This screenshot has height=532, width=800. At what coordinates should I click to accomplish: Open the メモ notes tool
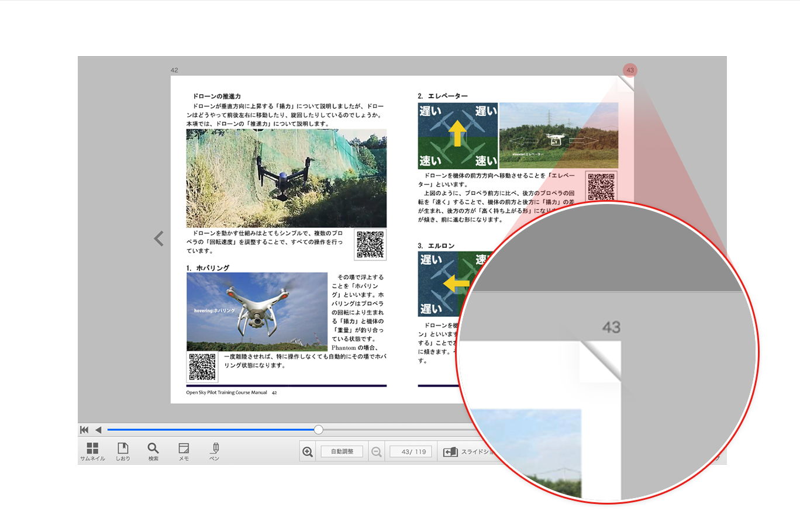click(x=184, y=451)
